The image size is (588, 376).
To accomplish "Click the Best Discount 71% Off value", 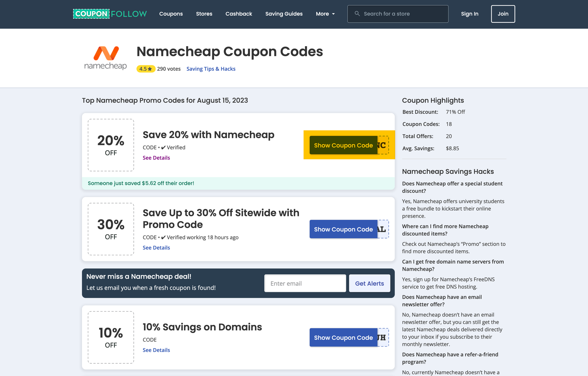I will [x=455, y=112].
